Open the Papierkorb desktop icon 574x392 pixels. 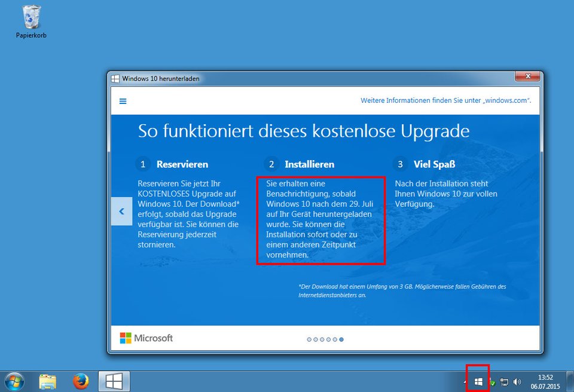click(x=31, y=22)
